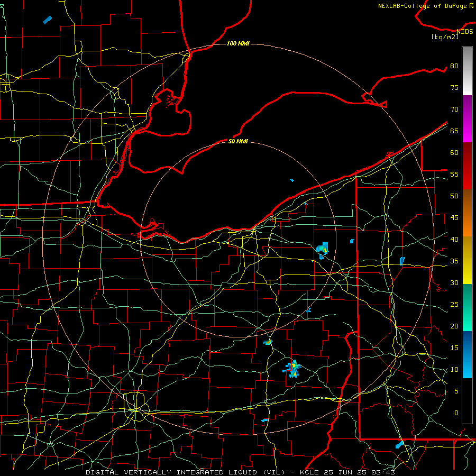This screenshot has width=476, height=476.
Task: Pick the black bottom segment of the color bar
Action: [x=467, y=401]
